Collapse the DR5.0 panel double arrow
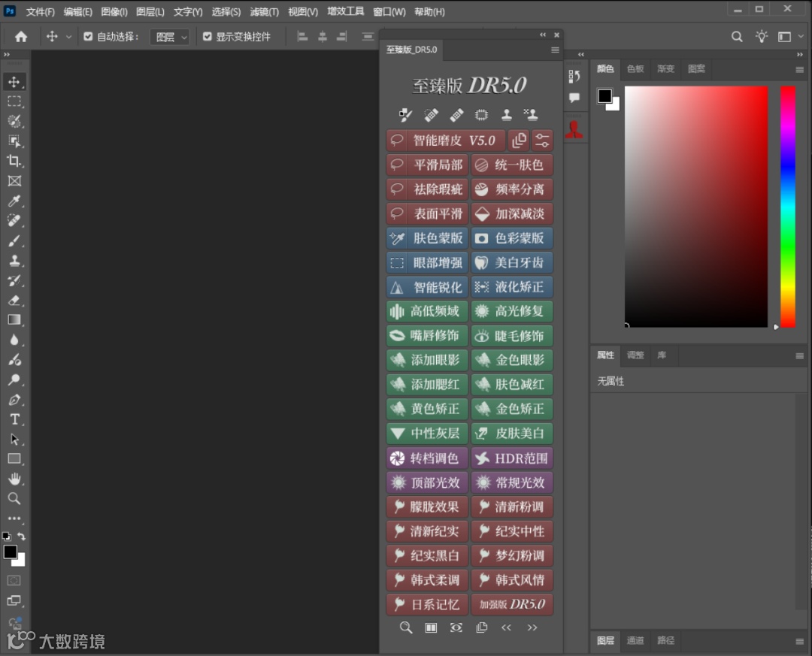This screenshot has height=656, width=812. (543, 35)
